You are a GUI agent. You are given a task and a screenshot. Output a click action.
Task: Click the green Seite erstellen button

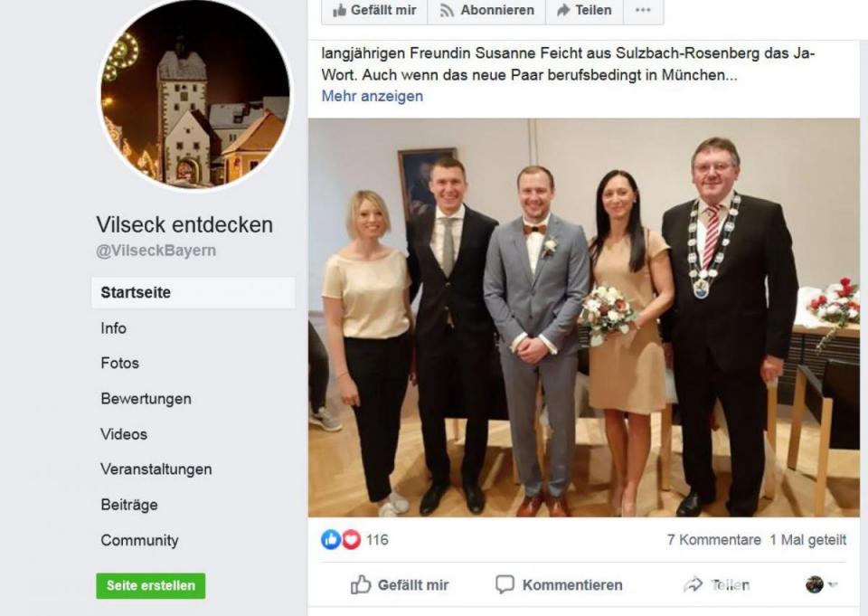pos(151,585)
